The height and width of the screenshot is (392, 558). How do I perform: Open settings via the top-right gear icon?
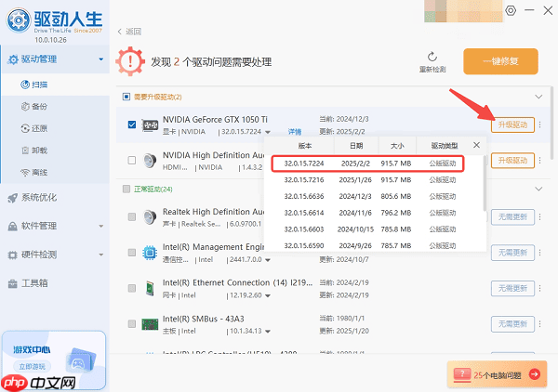(x=511, y=10)
